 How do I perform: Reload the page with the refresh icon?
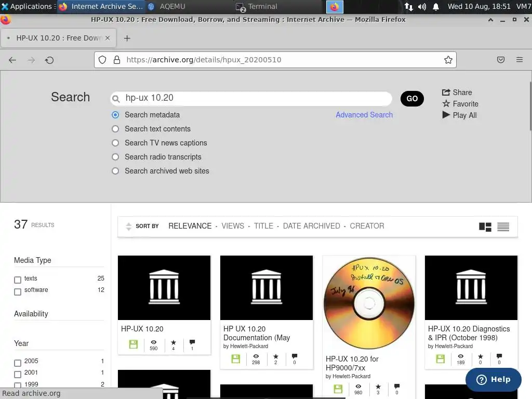pyautogui.click(x=49, y=60)
